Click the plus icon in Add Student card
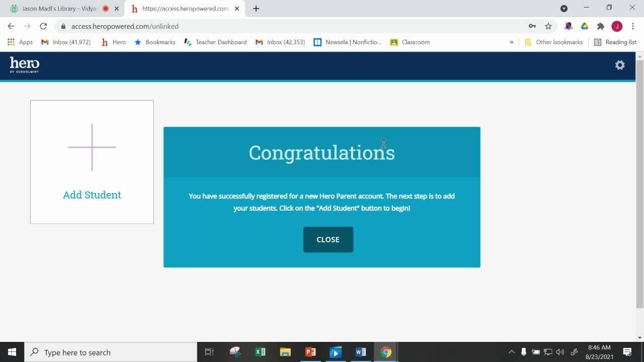This screenshot has width=644, height=362. point(92,147)
